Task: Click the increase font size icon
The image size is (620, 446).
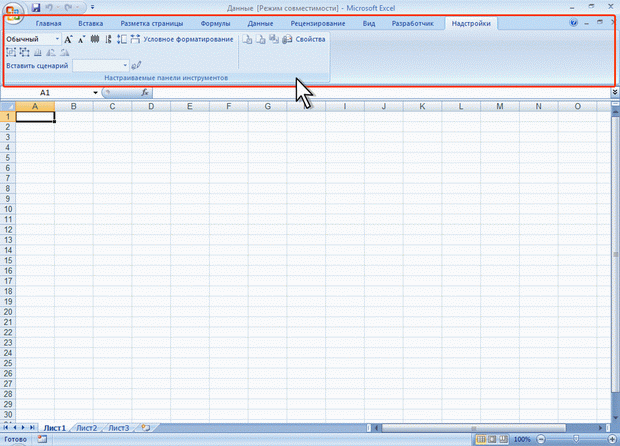Action: (x=68, y=39)
